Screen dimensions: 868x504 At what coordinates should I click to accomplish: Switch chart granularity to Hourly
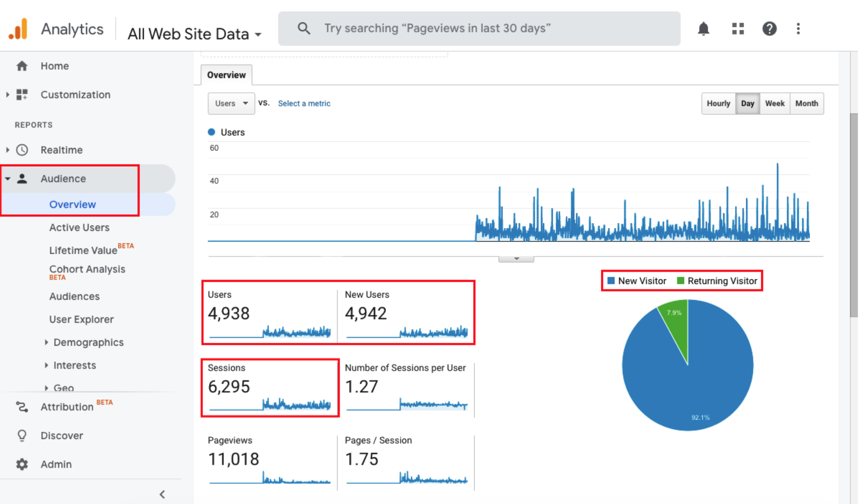(x=718, y=104)
